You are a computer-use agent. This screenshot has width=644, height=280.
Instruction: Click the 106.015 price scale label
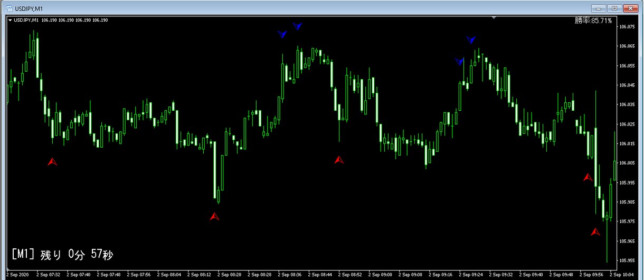pyautogui.click(x=628, y=144)
